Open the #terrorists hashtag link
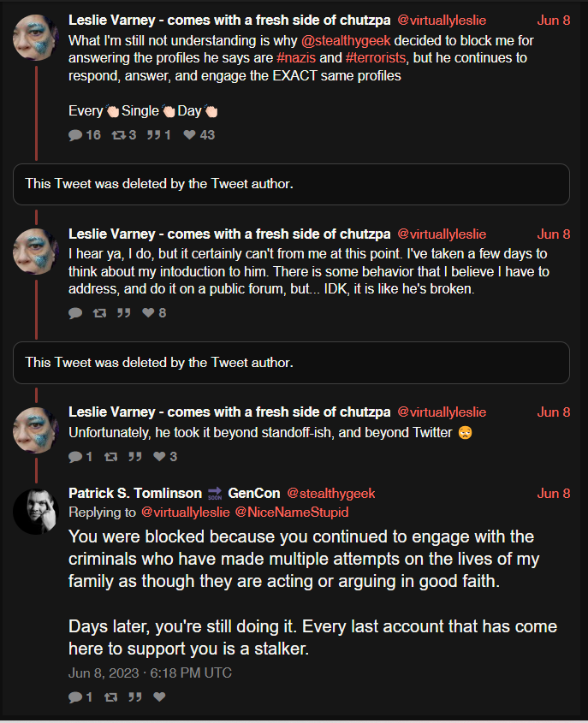 pos(376,58)
